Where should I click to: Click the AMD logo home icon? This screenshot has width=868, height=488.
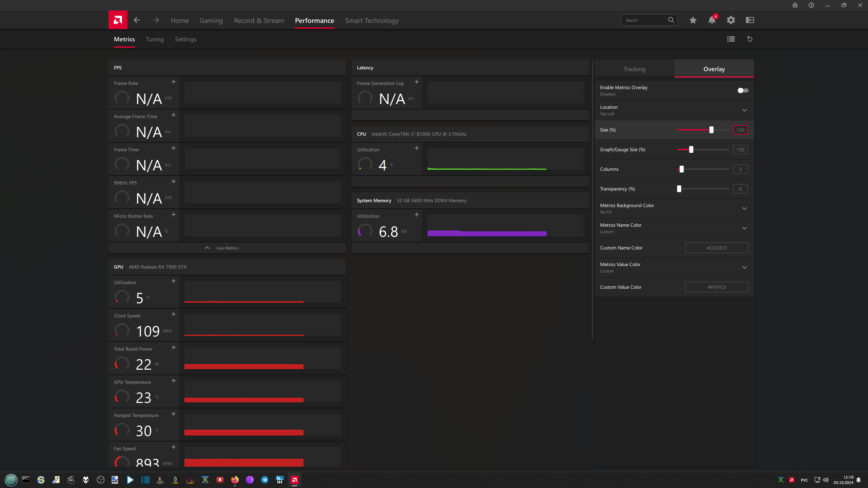click(118, 20)
